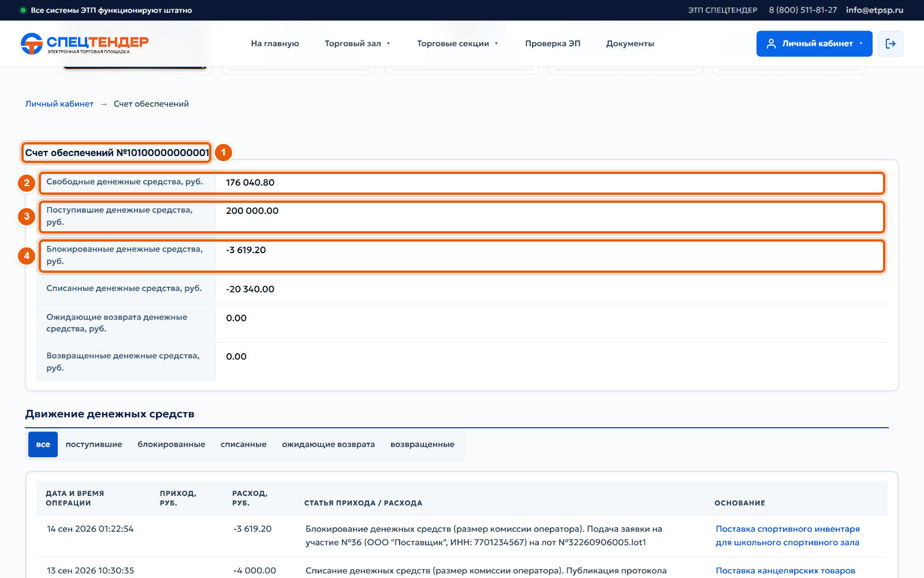924x578 pixels.
Task: Click the free funds value 176 040.80
Action: 250,183
